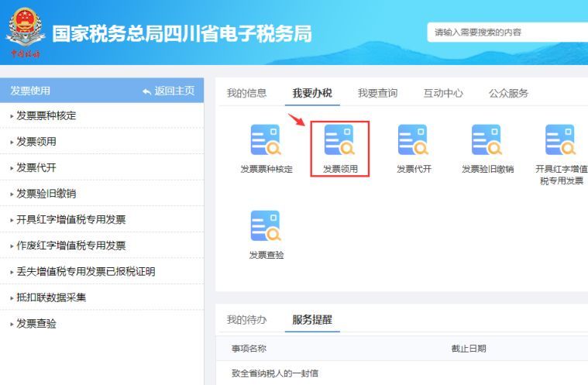
Task: Click the 国家税务总局四川省电子税务局 site title
Action: 182,33
